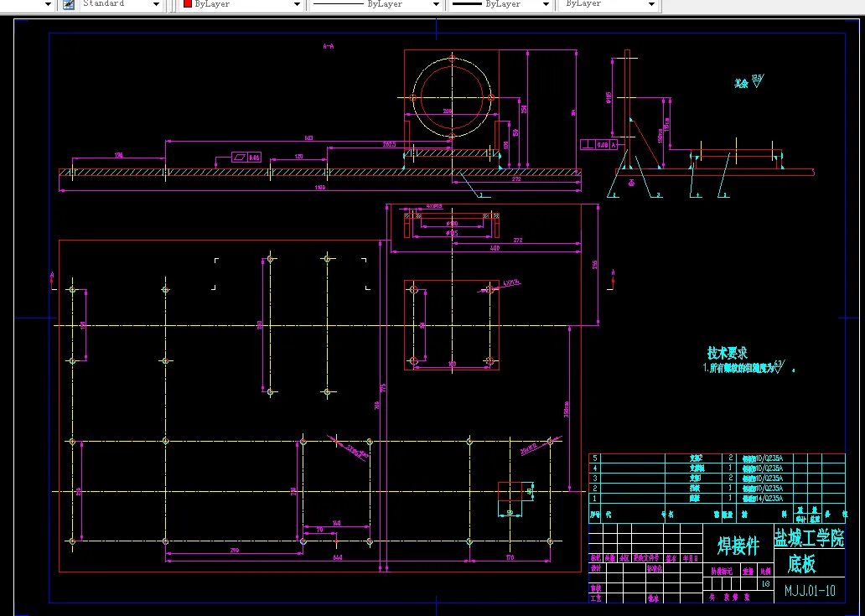
Task: Select the 盐城工学院 title text
Action: (x=809, y=538)
